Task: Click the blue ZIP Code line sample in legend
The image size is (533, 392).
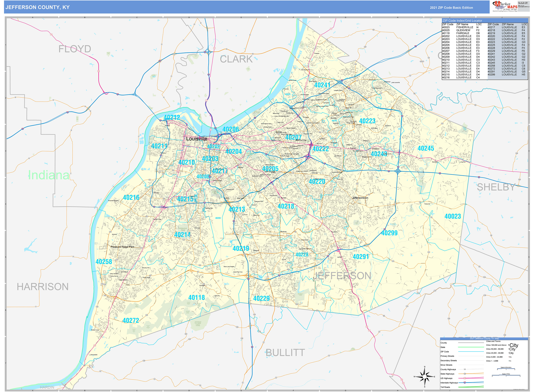Action: [x=471, y=352]
